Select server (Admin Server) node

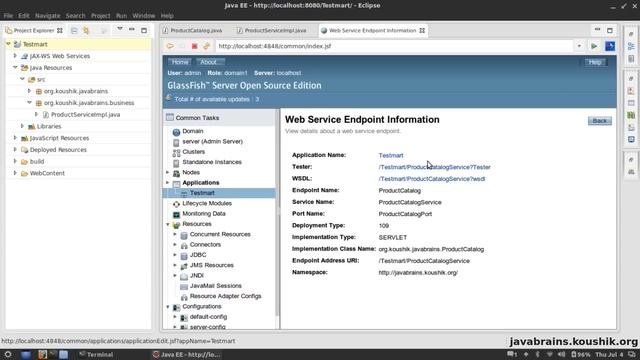click(212, 141)
